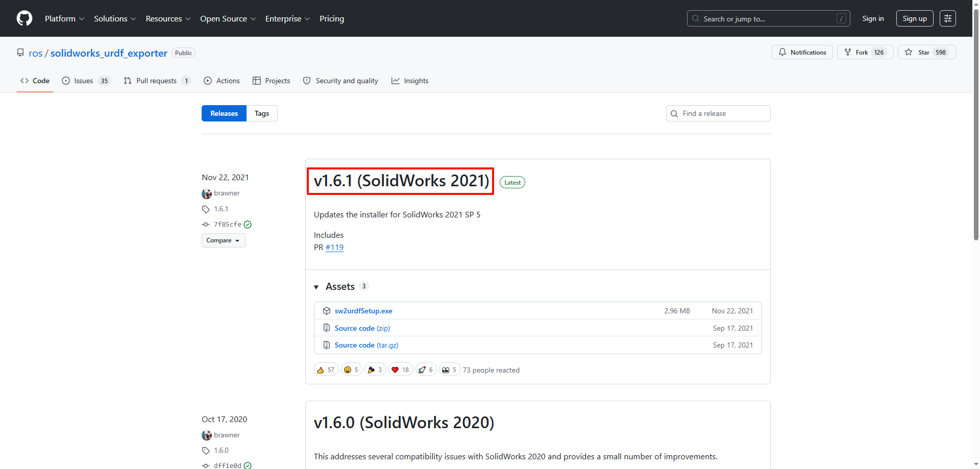Image resolution: width=980 pixels, height=469 pixels.
Task: Open the Enterprise dropdown
Action: tap(287, 18)
